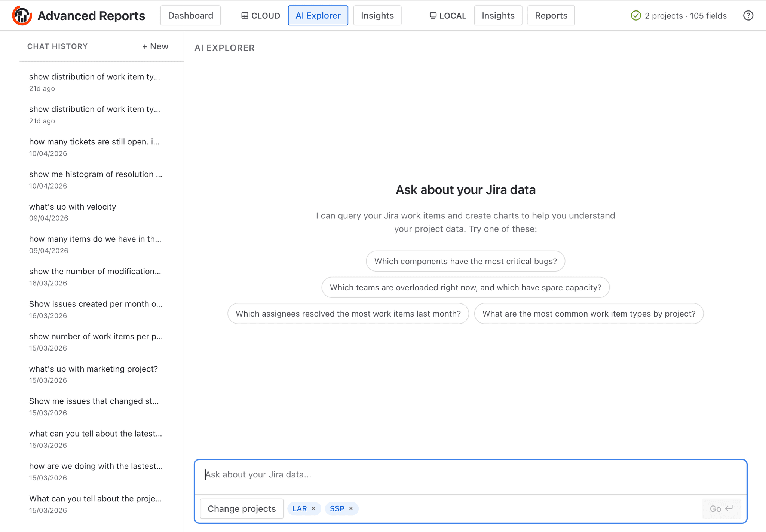Open 'show the number of modification' chat
Image resolution: width=766 pixels, height=532 pixels.
pos(96,277)
